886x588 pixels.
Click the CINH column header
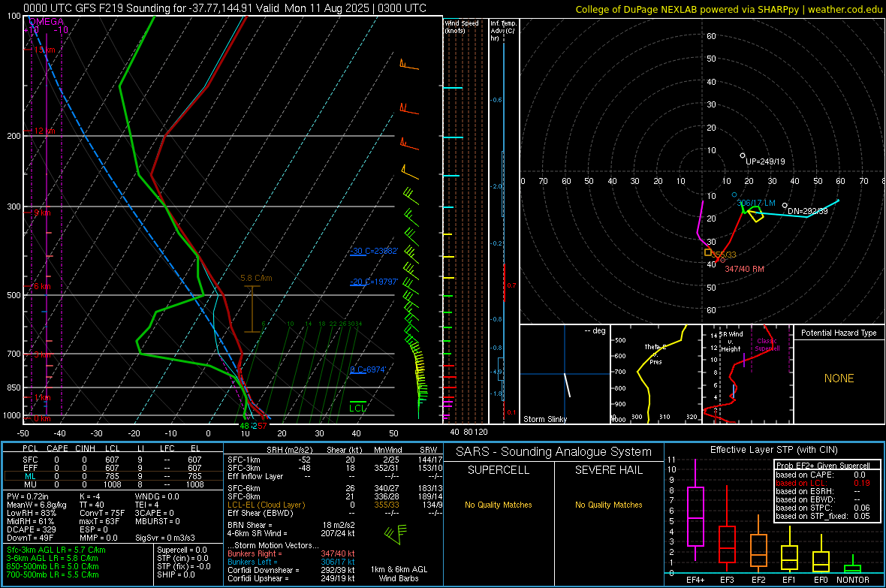(86, 448)
